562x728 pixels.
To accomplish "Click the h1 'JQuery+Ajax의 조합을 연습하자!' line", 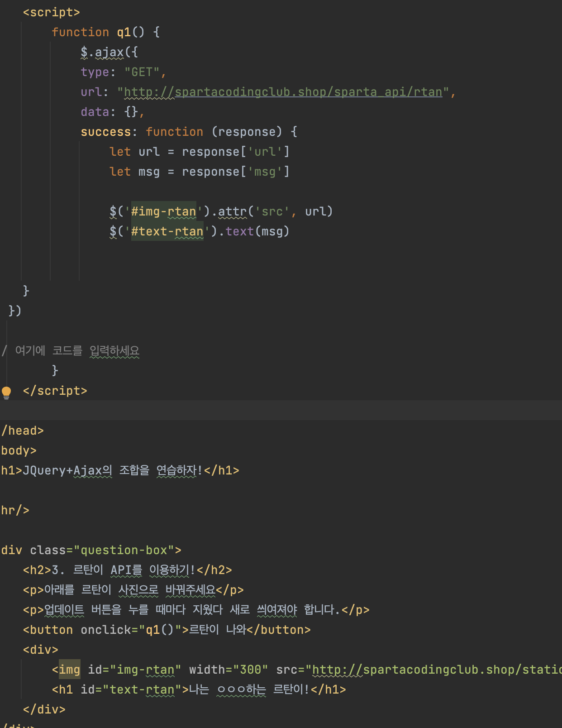I will [x=120, y=470].
